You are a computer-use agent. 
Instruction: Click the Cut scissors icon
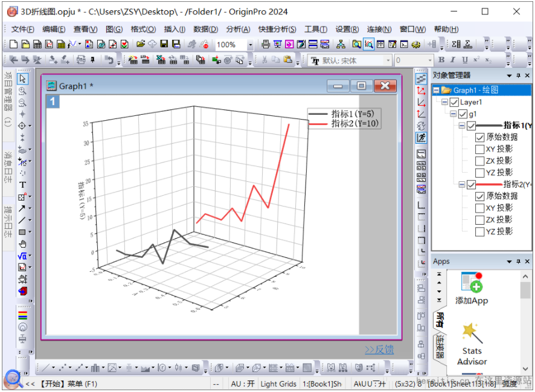click(x=264, y=60)
